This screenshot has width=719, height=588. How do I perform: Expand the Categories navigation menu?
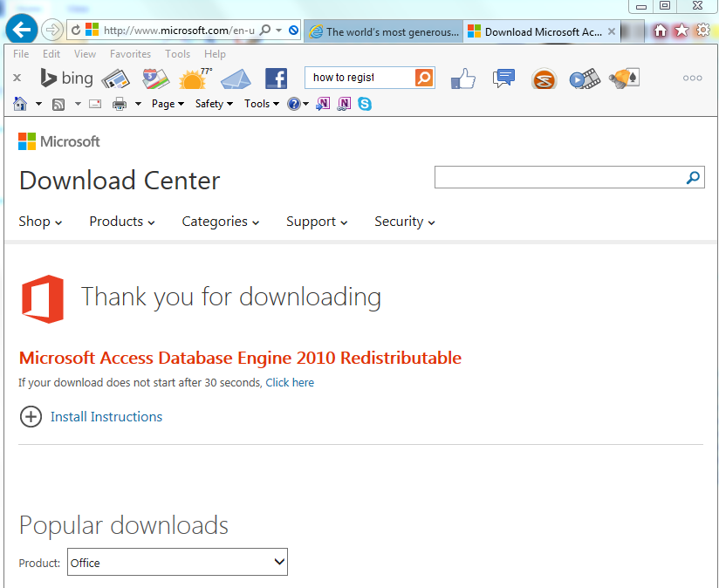click(221, 222)
